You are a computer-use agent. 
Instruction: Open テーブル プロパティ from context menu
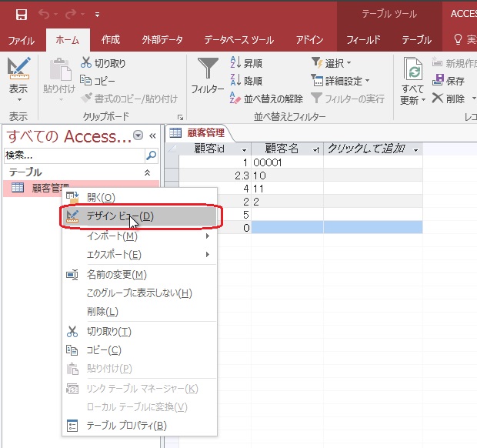(126, 426)
